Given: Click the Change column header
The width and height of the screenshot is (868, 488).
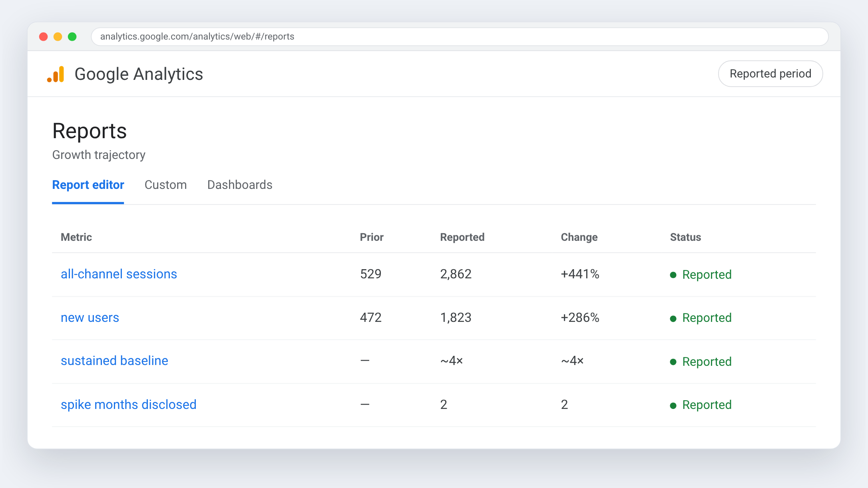Looking at the screenshot, I should click(579, 237).
